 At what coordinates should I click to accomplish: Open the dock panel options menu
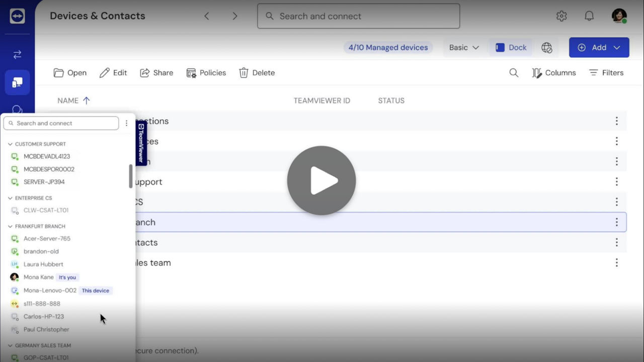126,123
